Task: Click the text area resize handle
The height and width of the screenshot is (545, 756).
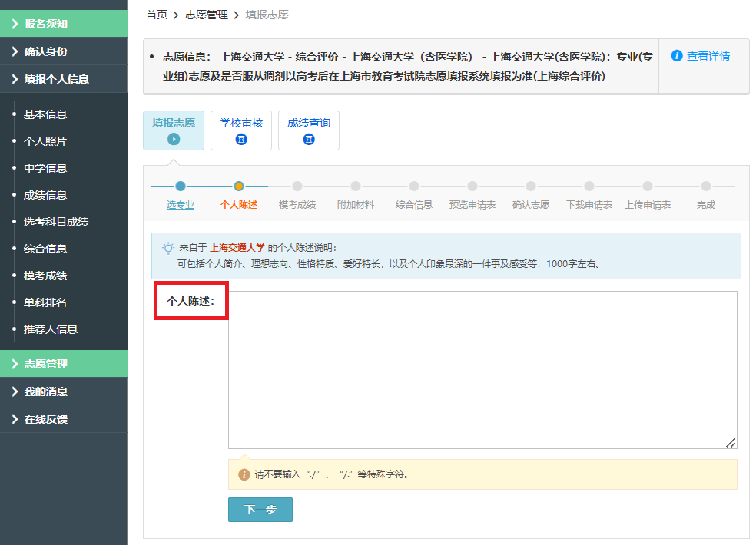Action: [731, 443]
